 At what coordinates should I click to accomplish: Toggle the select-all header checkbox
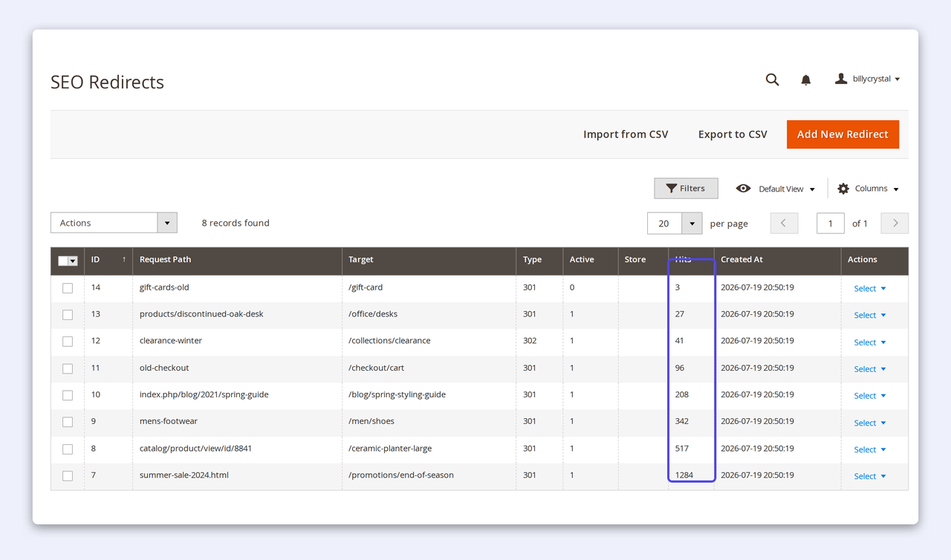(x=63, y=261)
